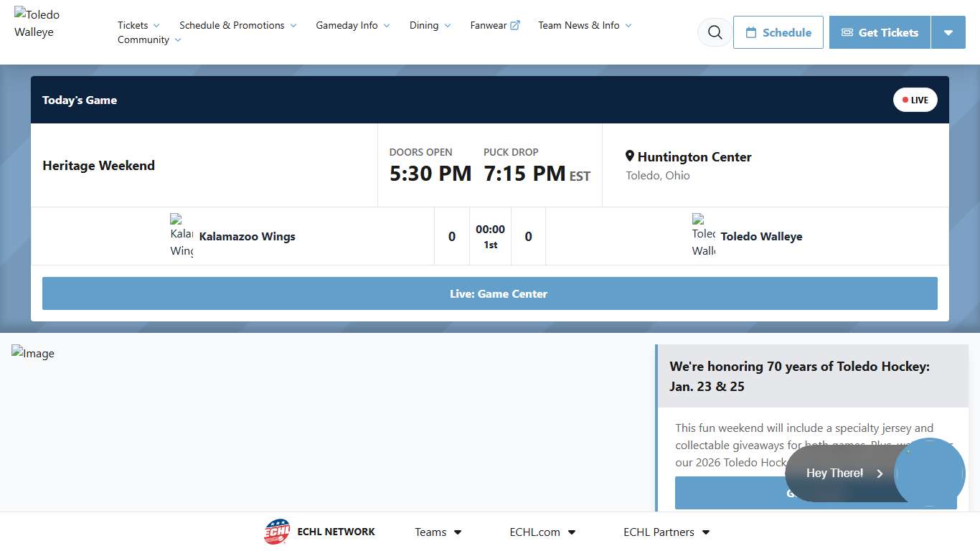Click the Huntington Center location pin icon
Screen dimensions: 980x551
630,156
